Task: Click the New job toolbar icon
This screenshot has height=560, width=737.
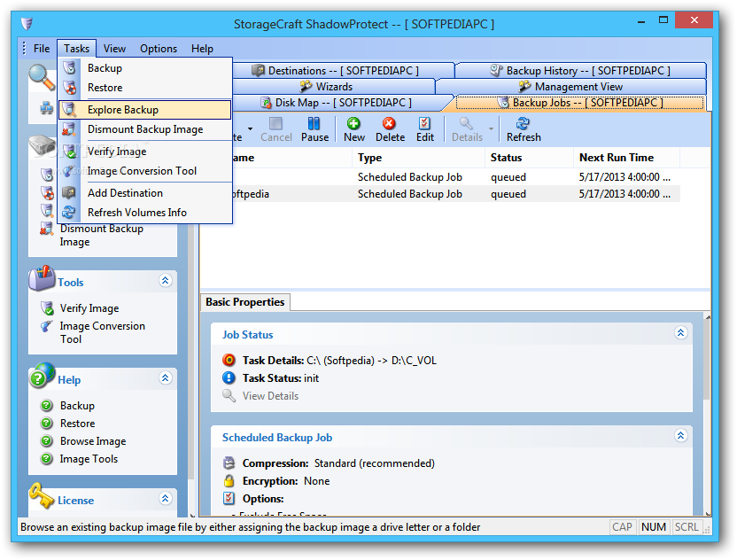Action: (353, 124)
